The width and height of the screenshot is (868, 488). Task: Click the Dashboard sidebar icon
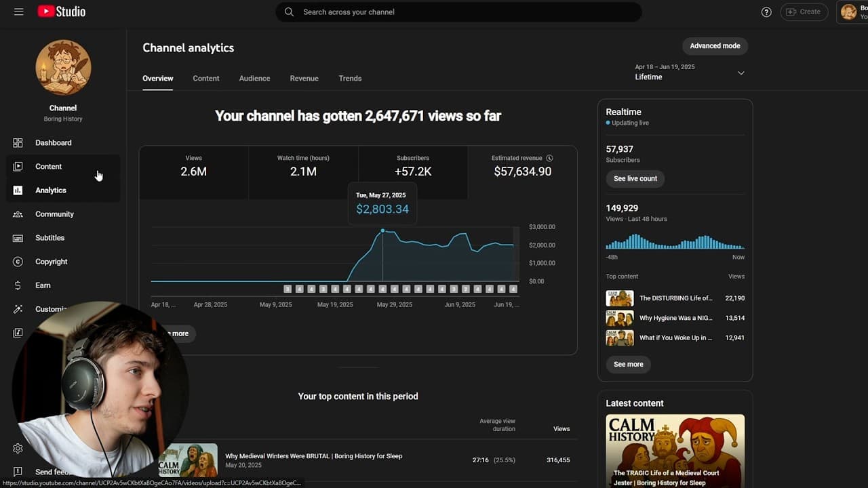point(18,143)
